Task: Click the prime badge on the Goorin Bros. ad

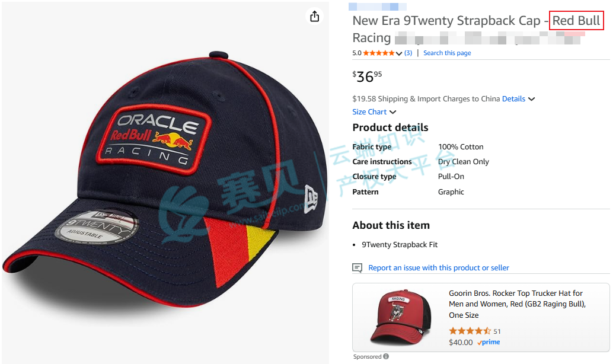Action: pyautogui.click(x=489, y=342)
